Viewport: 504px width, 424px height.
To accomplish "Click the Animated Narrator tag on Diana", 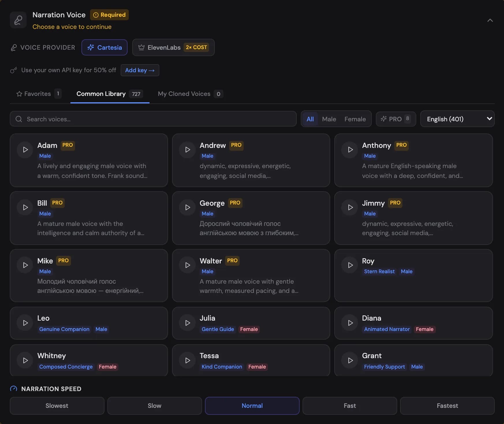I will 387,329.
